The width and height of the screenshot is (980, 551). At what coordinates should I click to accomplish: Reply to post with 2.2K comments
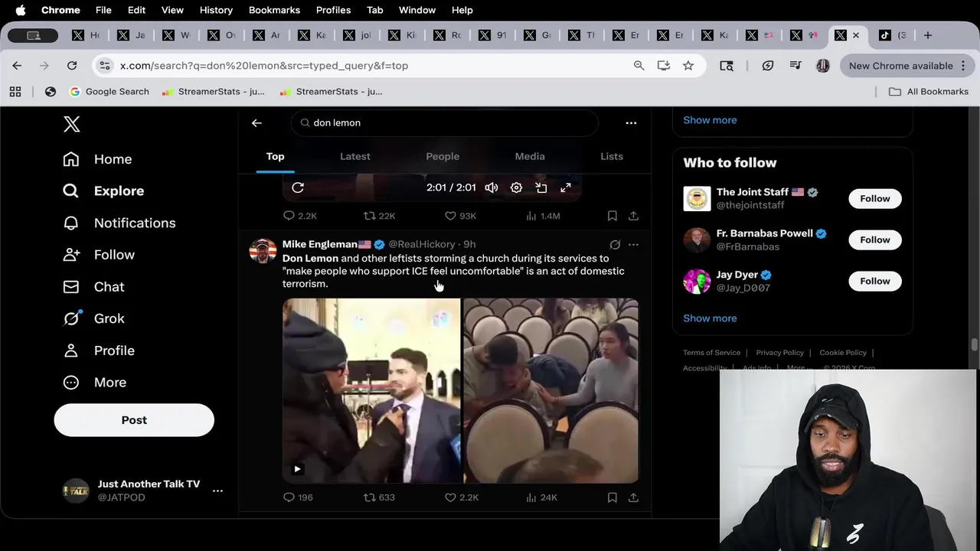click(x=299, y=216)
